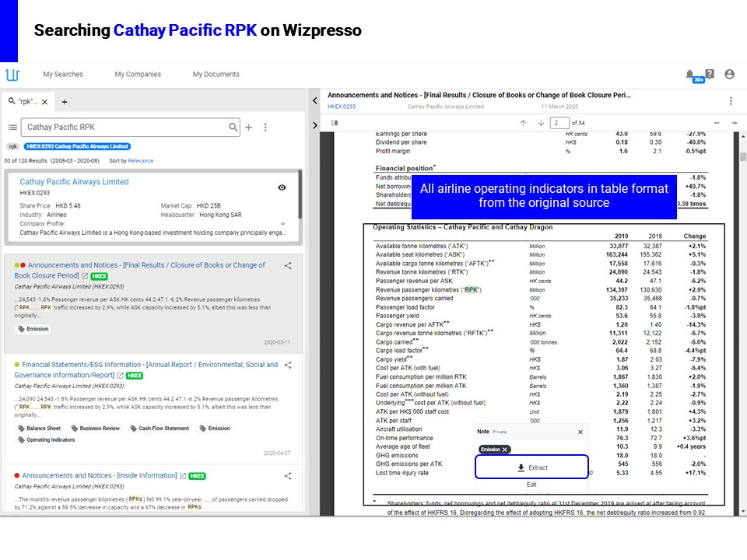Open the My Documents menu

[x=216, y=75]
